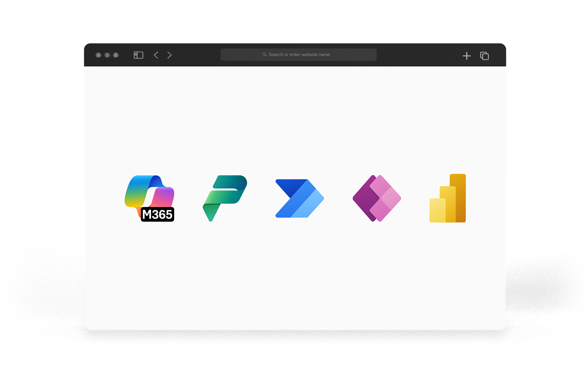Show the tab overview
The width and height of the screenshot is (588, 365).
pos(484,56)
